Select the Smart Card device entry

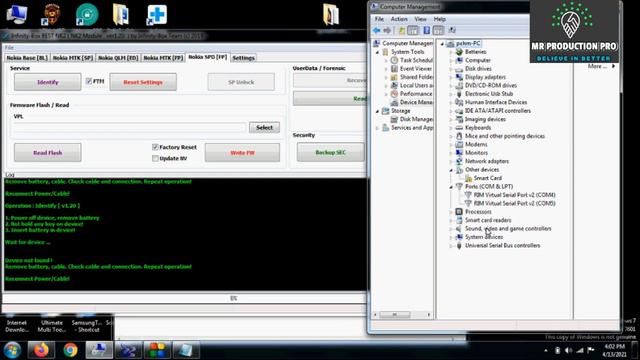[x=487, y=178]
